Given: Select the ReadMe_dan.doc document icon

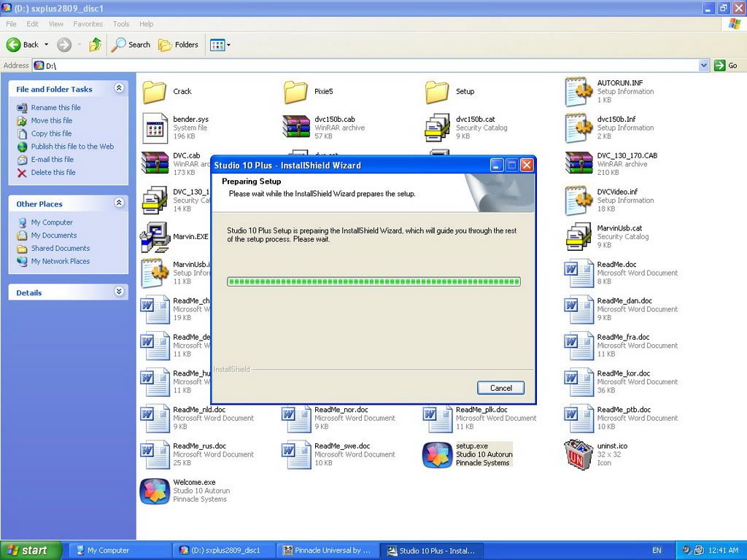Looking at the screenshot, I should 578,309.
